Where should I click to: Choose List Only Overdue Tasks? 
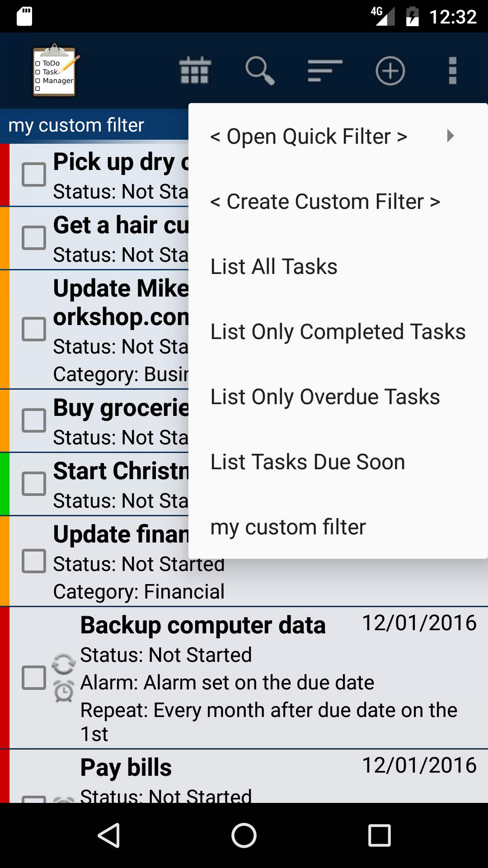325,397
